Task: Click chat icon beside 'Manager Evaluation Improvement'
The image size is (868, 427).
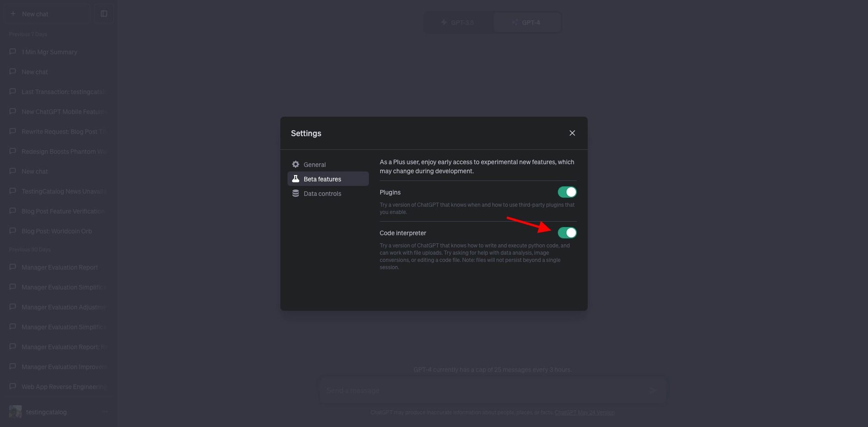Action: pyautogui.click(x=13, y=366)
